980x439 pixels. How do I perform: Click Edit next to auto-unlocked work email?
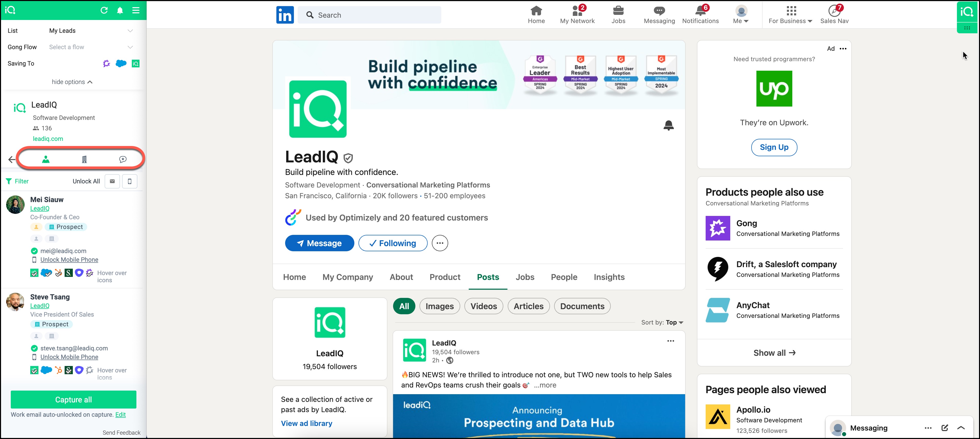120,415
